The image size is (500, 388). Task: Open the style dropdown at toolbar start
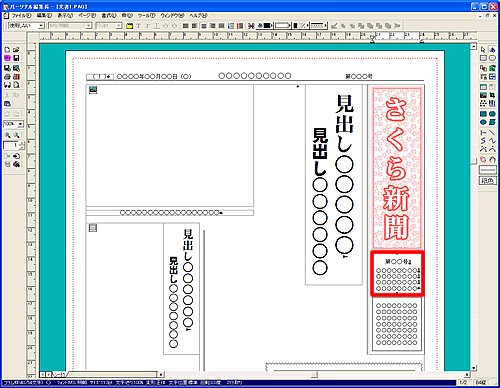pyautogui.click(x=41, y=26)
